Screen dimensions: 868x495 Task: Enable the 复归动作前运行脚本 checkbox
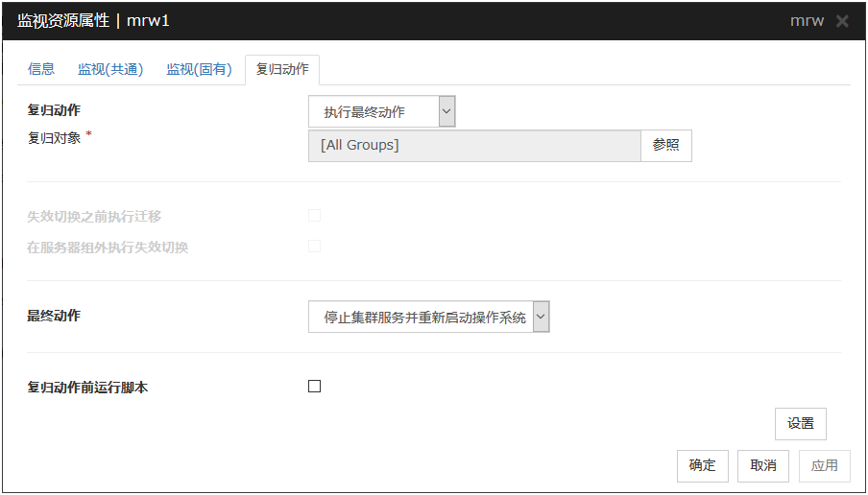pyautogui.click(x=314, y=387)
